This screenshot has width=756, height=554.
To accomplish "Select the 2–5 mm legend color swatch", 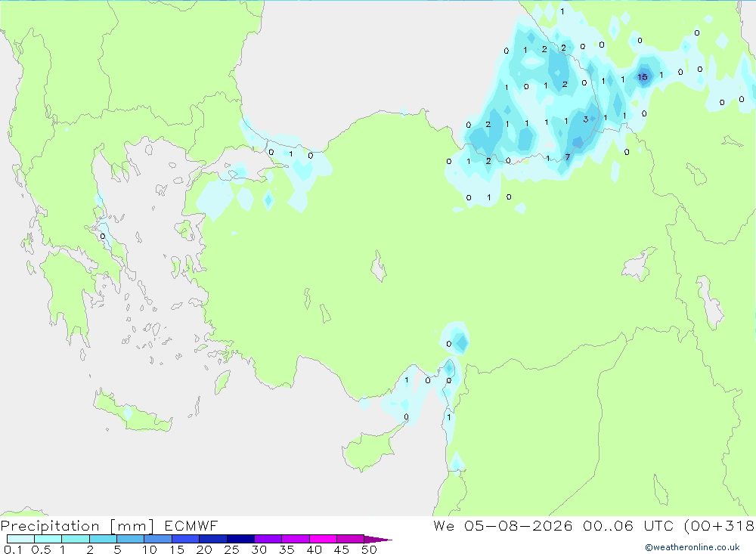I will point(103,539).
